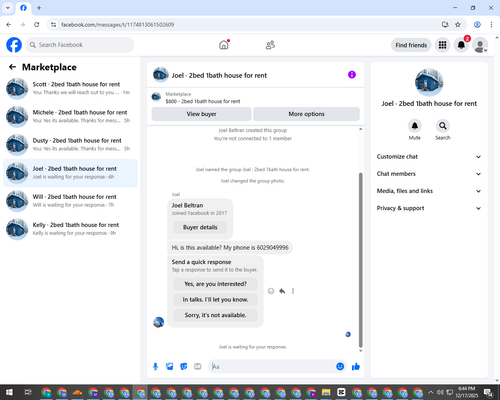
Task: Click the large group photo in right panel
Action: click(429, 82)
